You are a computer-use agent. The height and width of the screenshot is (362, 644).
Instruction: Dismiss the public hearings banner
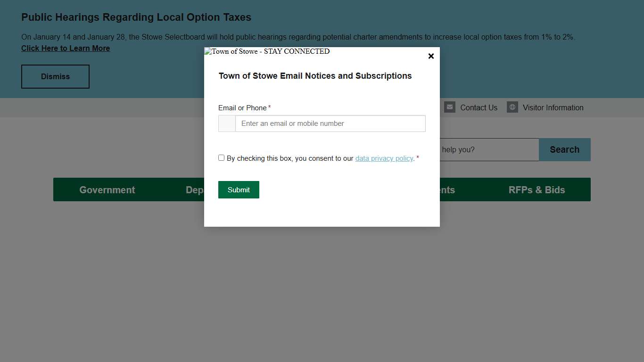[x=55, y=76]
